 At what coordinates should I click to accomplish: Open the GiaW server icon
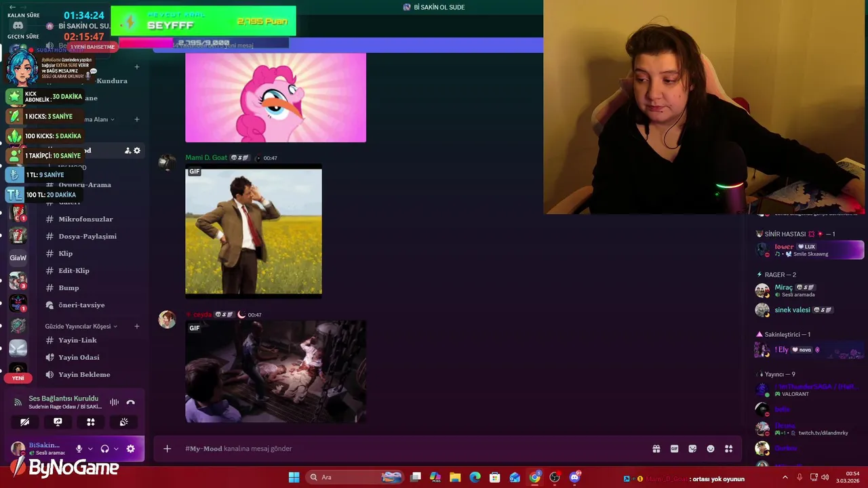pos(18,258)
